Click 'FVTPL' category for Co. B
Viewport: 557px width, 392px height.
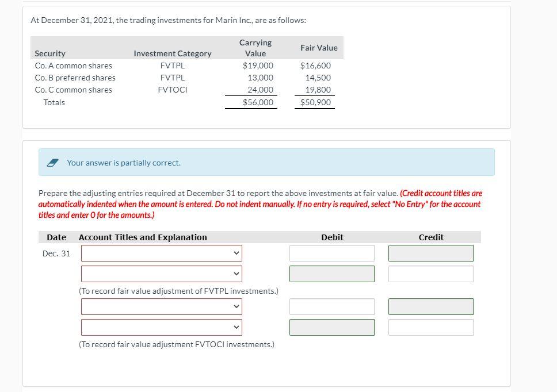tap(173, 78)
